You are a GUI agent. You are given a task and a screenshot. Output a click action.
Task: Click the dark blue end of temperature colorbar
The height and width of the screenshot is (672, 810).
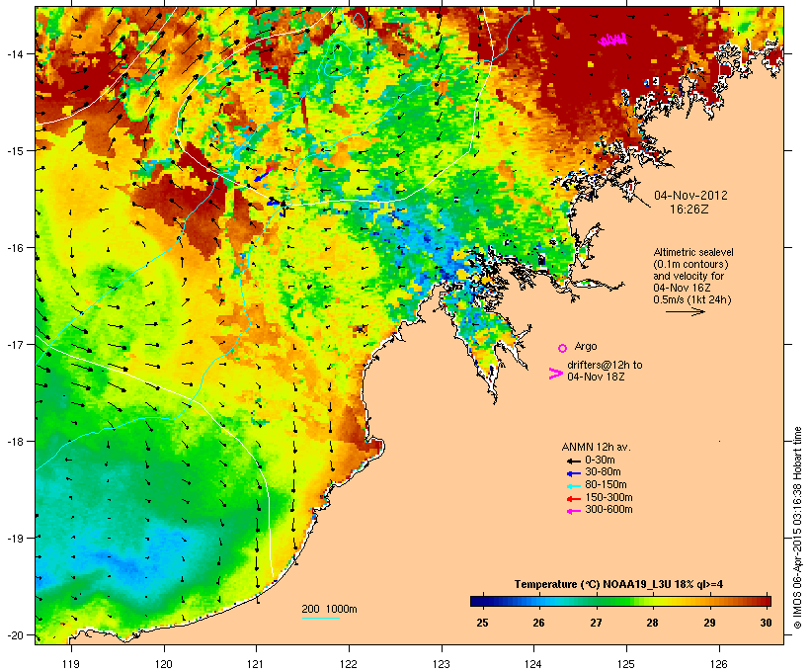pyautogui.click(x=478, y=601)
